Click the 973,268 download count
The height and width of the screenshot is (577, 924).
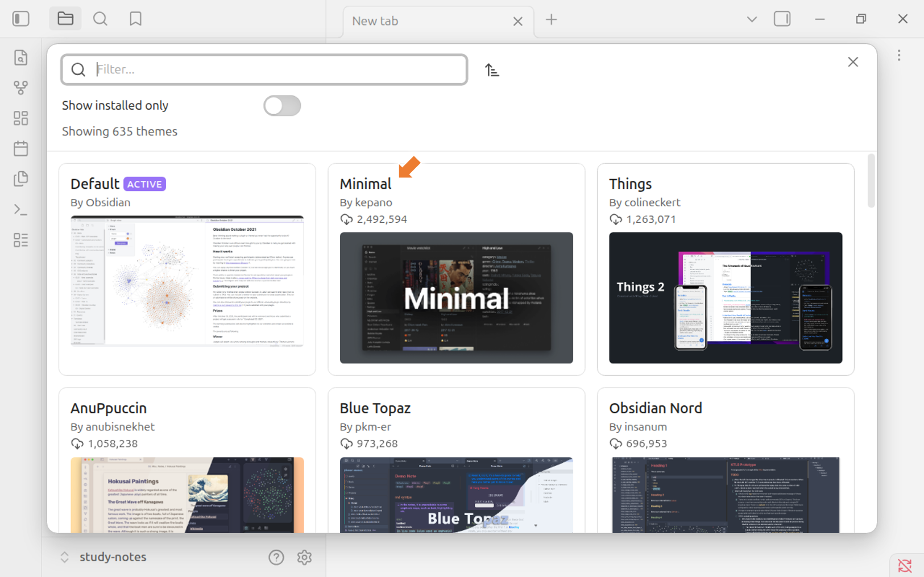(377, 443)
